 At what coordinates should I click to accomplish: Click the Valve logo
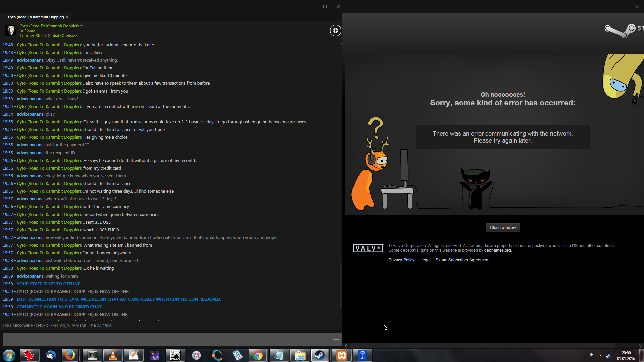(367, 248)
